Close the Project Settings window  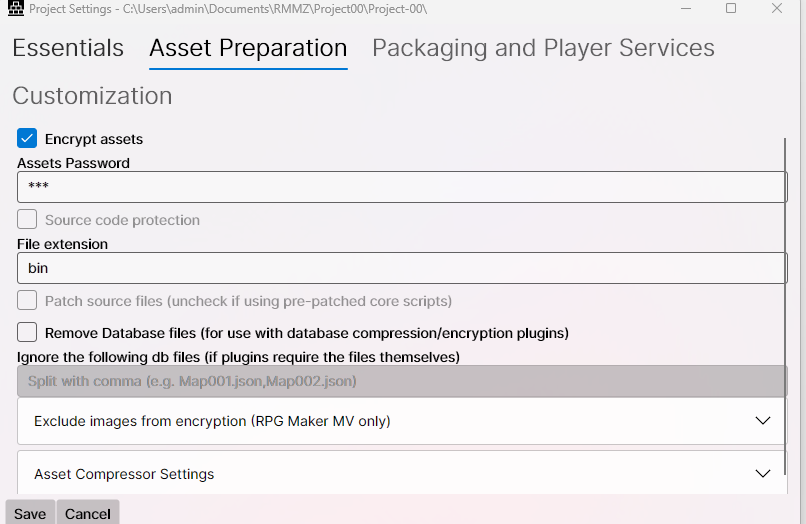[x=777, y=9]
